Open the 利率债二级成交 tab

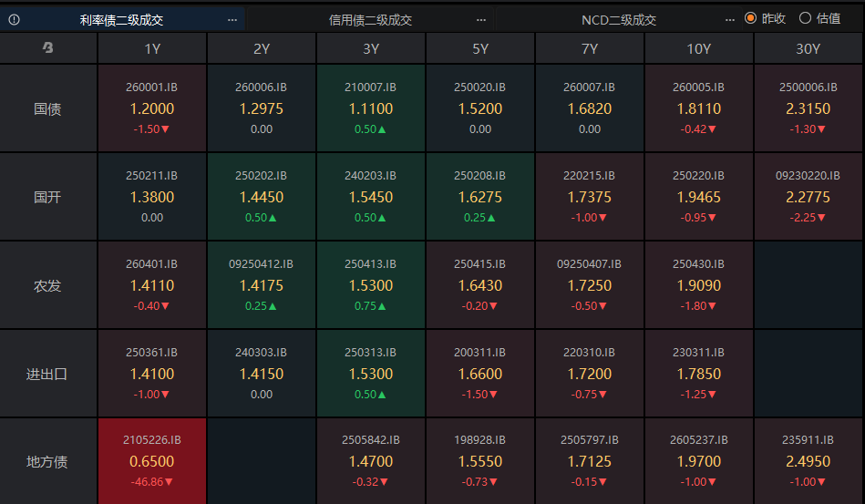coord(121,19)
